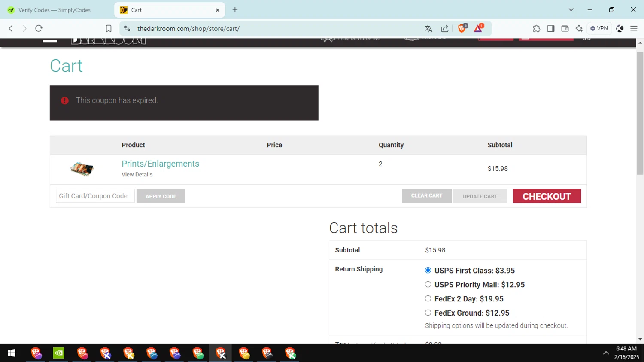Click the Apply Code button
This screenshot has height=362, width=644.
tap(161, 196)
